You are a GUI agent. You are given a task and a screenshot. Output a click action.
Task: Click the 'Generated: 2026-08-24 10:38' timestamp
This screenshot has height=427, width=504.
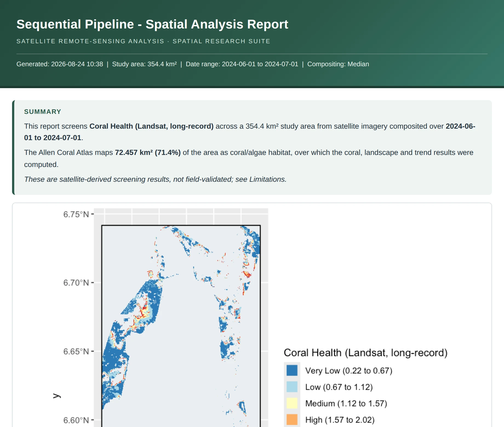(60, 64)
